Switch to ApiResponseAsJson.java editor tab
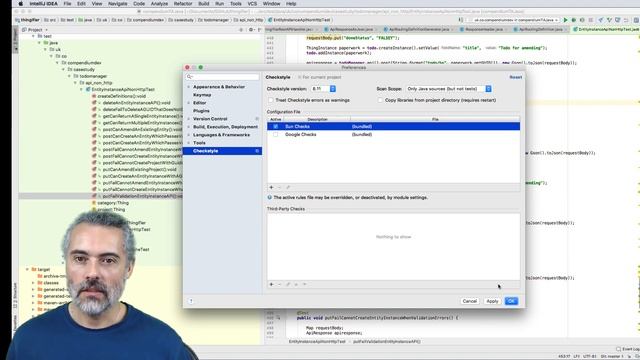Screen dimensions: 640x360 (x=351, y=29)
